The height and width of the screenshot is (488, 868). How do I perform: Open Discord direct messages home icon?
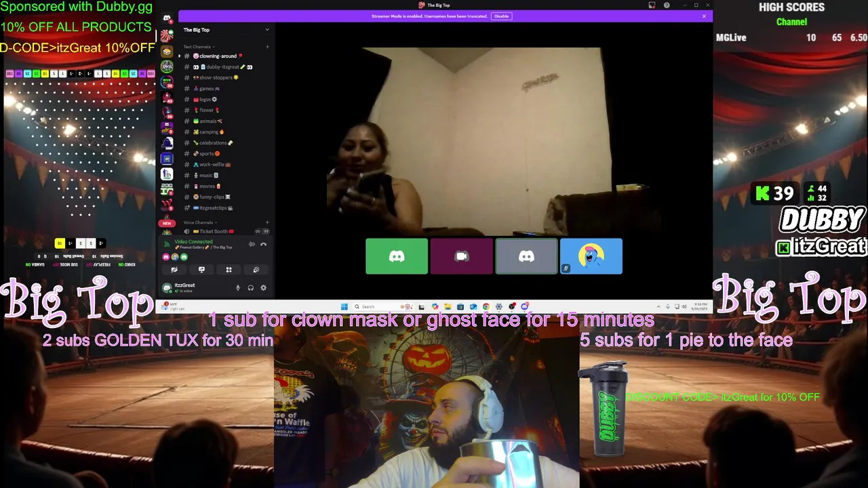pyautogui.click(x=167, y=18)
